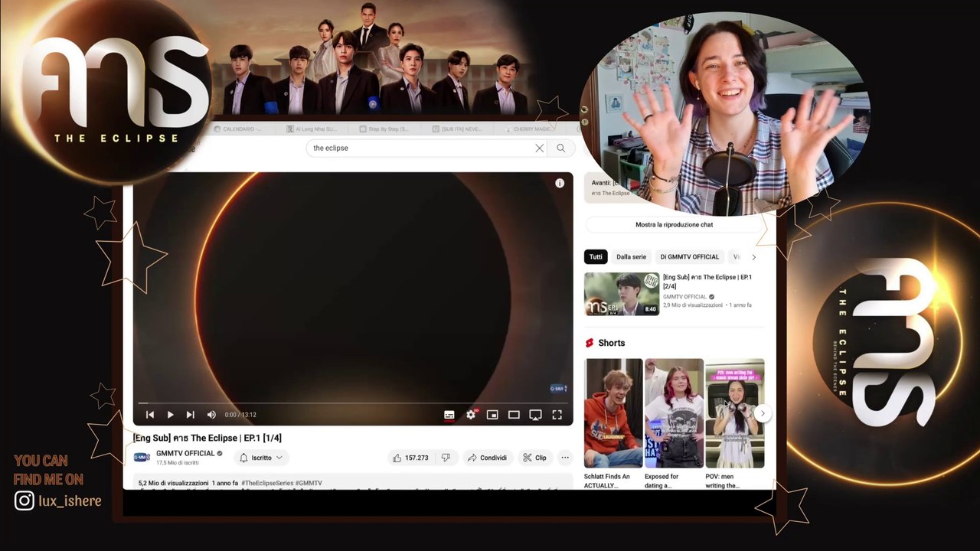Show next Shorts with the arrow
980x551 pixels.
point(762,413)
